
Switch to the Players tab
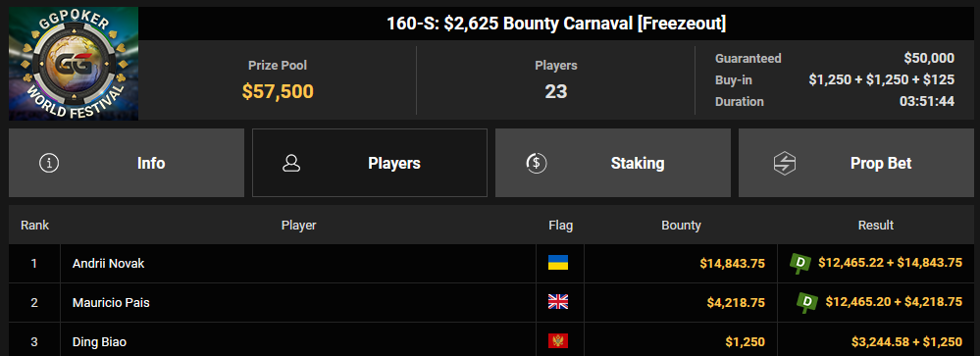[370, 163]
